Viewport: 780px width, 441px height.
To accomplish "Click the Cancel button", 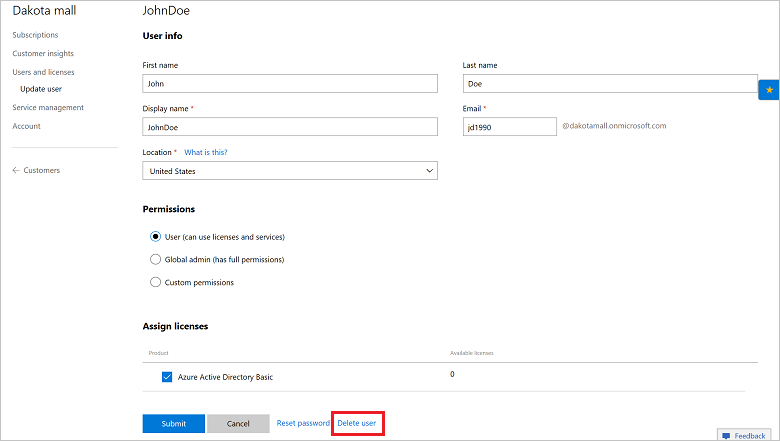I will point(238,424).
